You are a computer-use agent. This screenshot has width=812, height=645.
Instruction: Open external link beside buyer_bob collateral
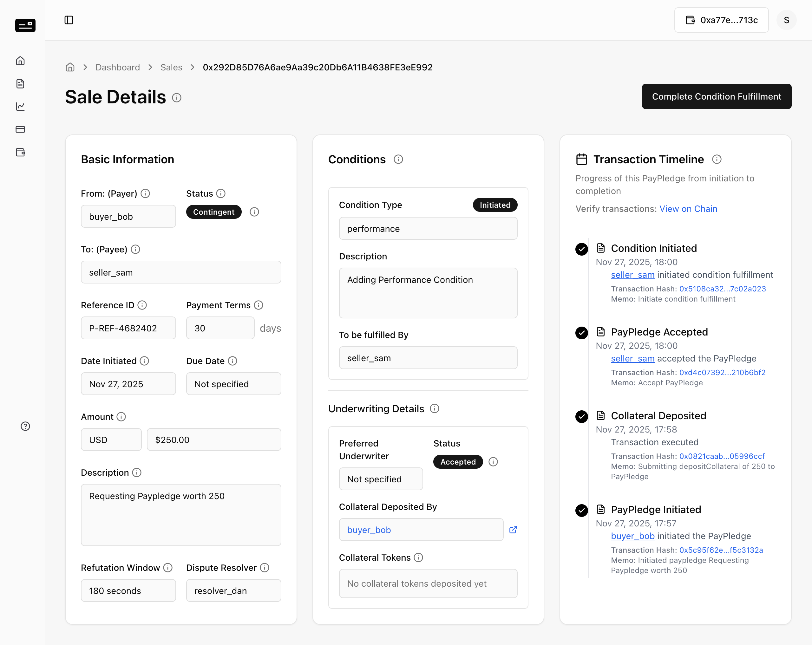[x=513, y=530]
